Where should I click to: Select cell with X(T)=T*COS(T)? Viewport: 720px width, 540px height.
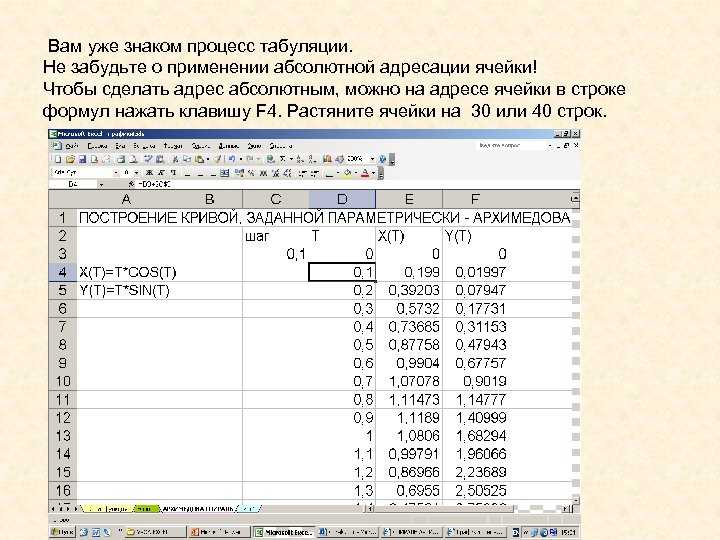click(x=127, y=272)
